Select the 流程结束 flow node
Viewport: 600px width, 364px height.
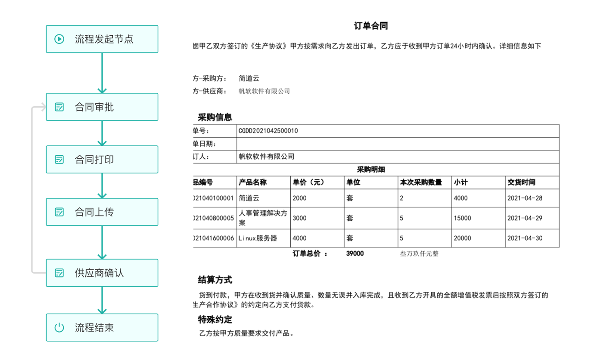point(102,327)
